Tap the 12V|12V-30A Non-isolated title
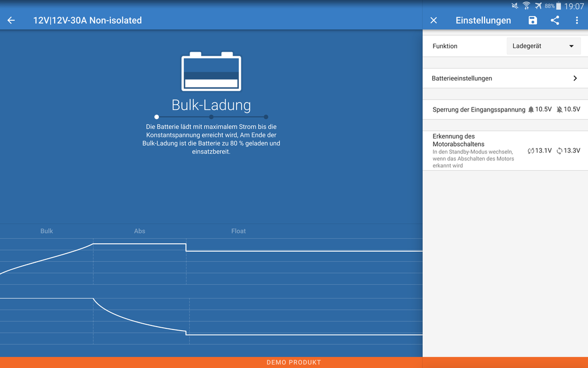The image size is (588, 368). click(x=87, y=20)
